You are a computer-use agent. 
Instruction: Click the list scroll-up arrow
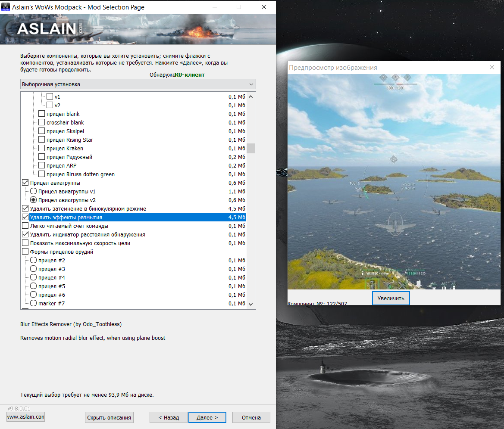(x=251, y=96)
